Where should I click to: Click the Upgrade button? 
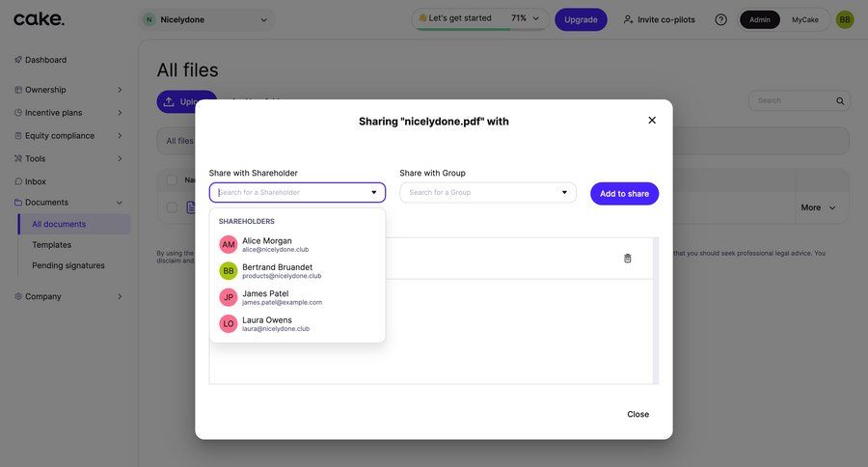pos(581,19)
